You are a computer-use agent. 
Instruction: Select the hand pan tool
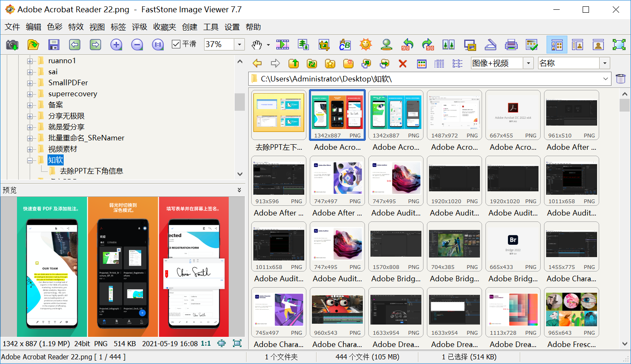point(257,45)
